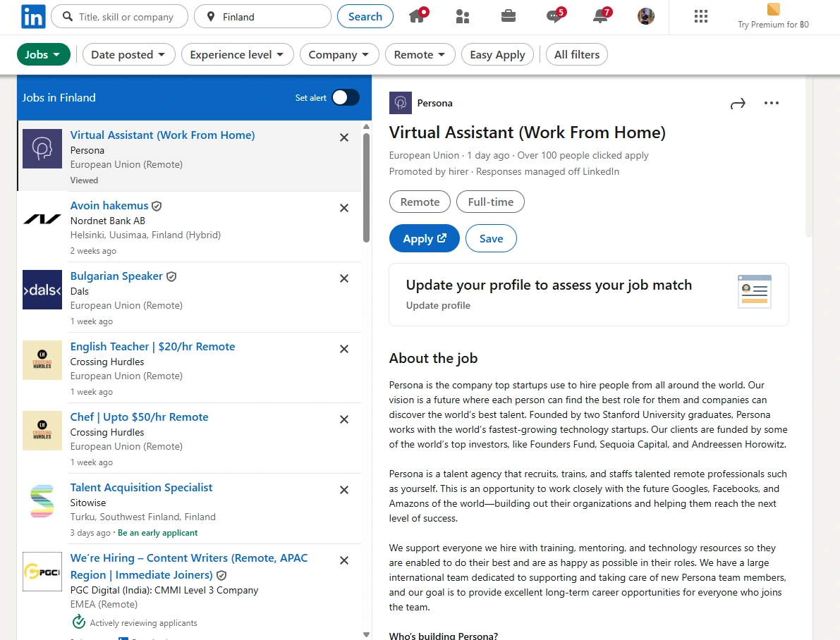Open the Avoin hakemus job listing
Image resolution: width=840 pixels, height=640 pixels.
pos(109,206)
